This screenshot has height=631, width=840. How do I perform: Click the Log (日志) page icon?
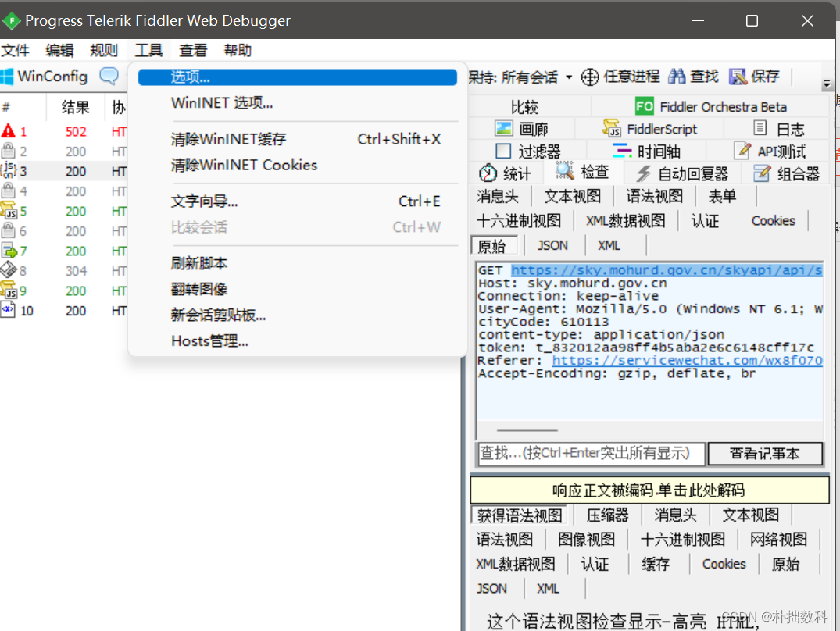[760, 128]
